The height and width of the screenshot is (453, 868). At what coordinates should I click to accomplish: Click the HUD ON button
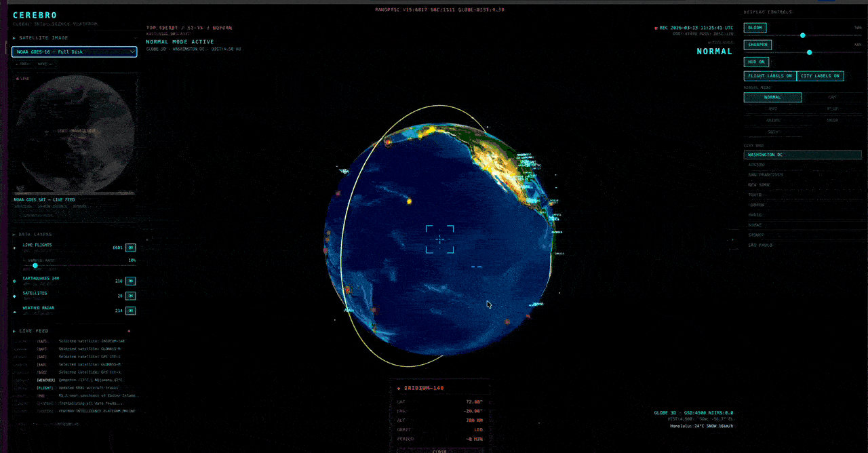point(756,62)
